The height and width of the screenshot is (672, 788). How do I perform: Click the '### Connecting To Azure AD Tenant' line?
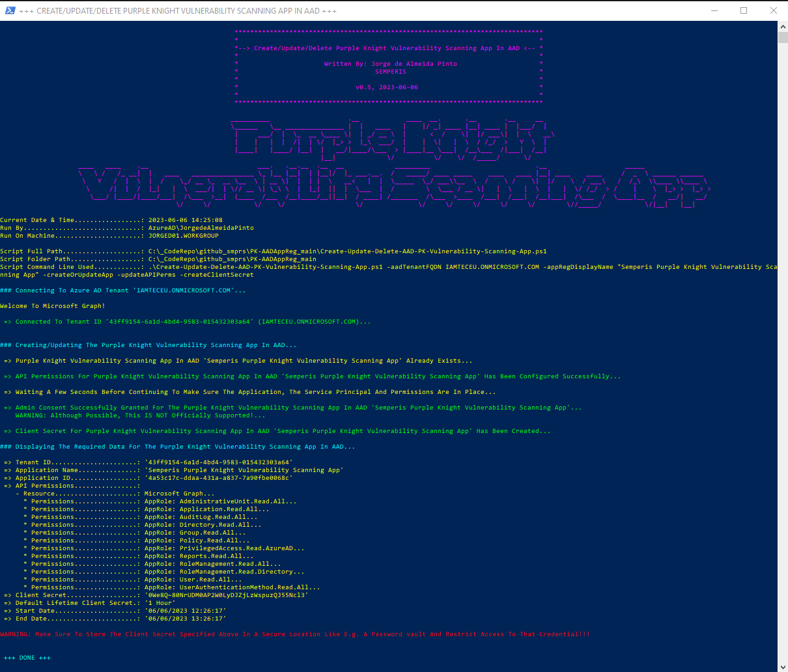coord(123,290)
